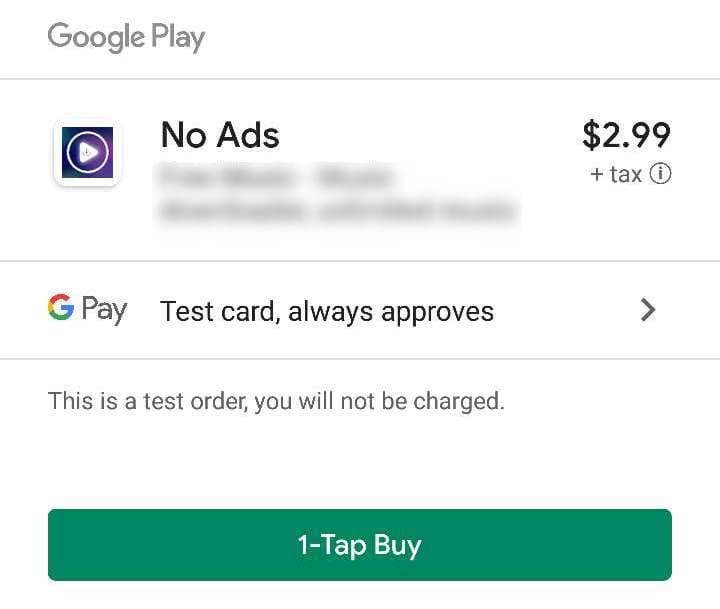Image resolution: width=720 pixels, height=609 pixels.
Task: Tap the + tax label
Action: [x=616, y=175]
